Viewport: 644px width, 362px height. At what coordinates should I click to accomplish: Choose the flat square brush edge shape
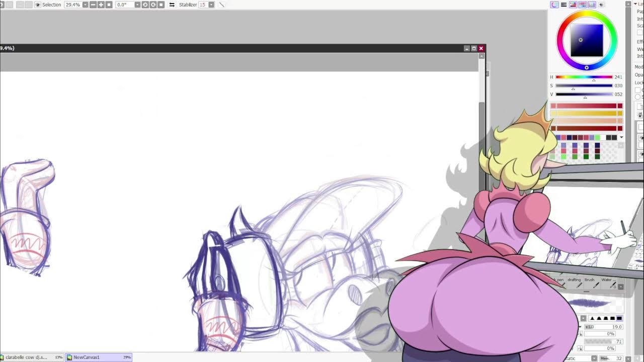click(x=612, y=318)
